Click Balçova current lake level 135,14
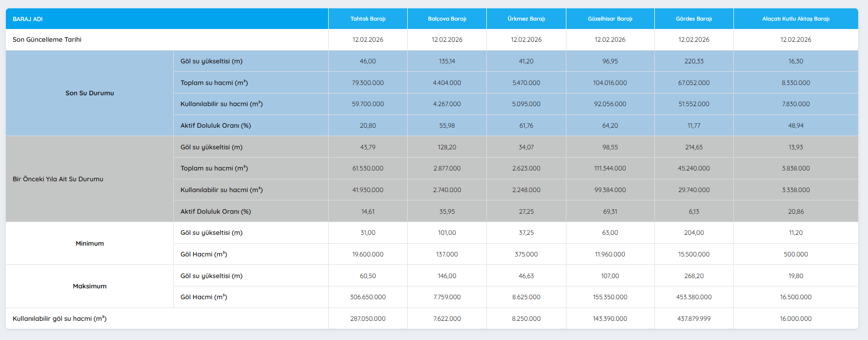 (447, 61)
